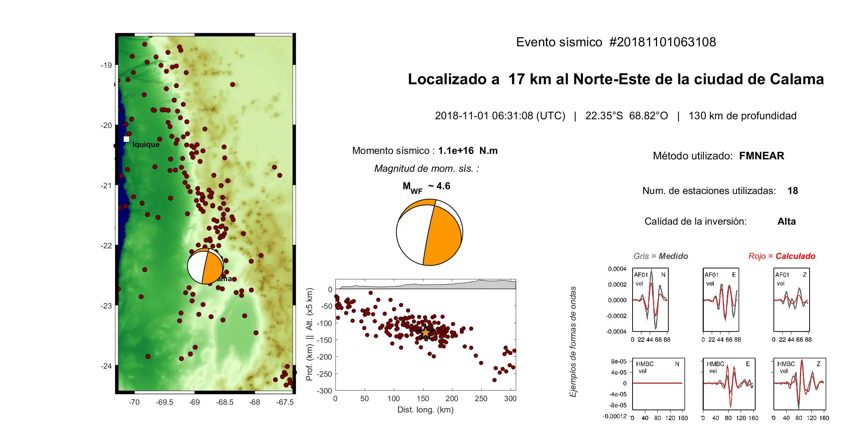This screenshot has height=442, width=868.
Task: Click the map longitude label '-70'
Action: click(x=134, y=402)
